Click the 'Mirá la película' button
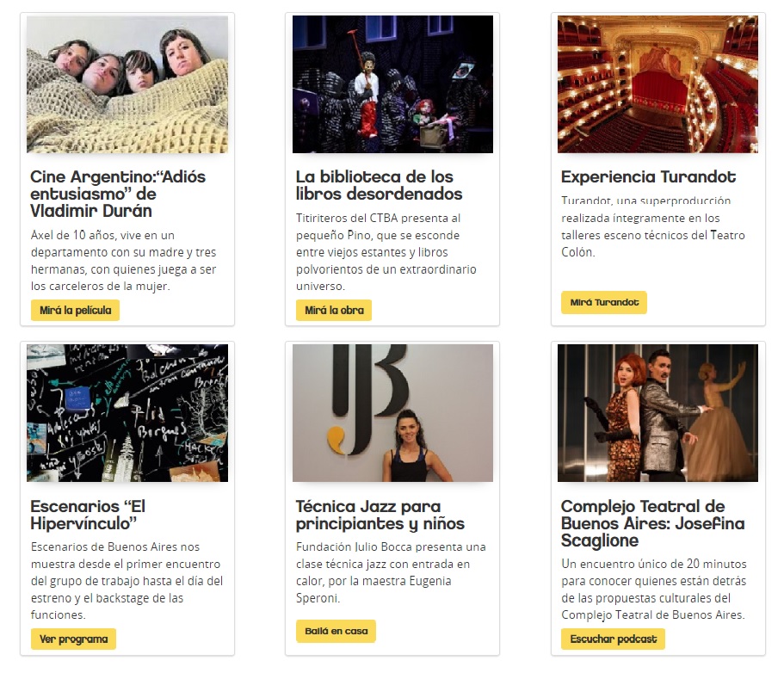Screen dimensions: 784x673 (x=75, y=310)
